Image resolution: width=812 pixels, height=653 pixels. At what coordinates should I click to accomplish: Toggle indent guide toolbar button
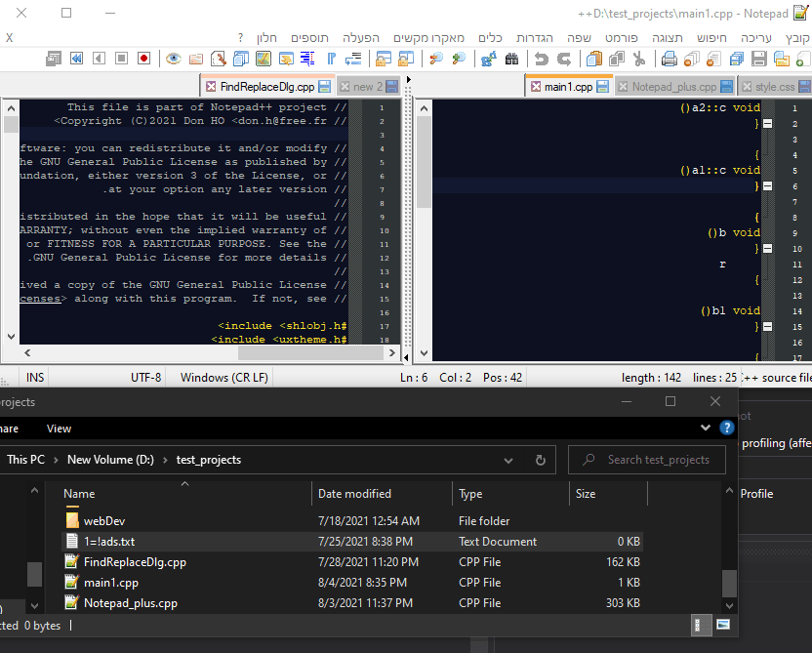(308, 59)
